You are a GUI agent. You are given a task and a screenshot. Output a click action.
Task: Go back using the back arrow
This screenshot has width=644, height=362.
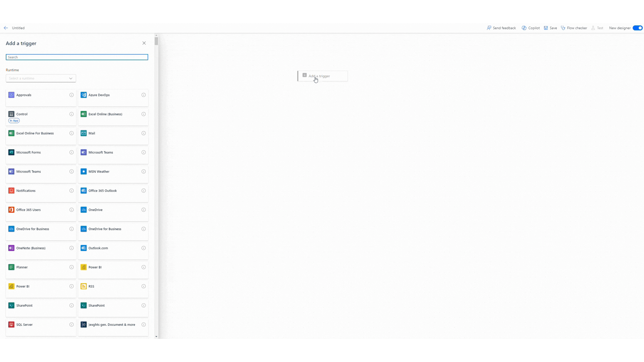(x=6, y=28)
